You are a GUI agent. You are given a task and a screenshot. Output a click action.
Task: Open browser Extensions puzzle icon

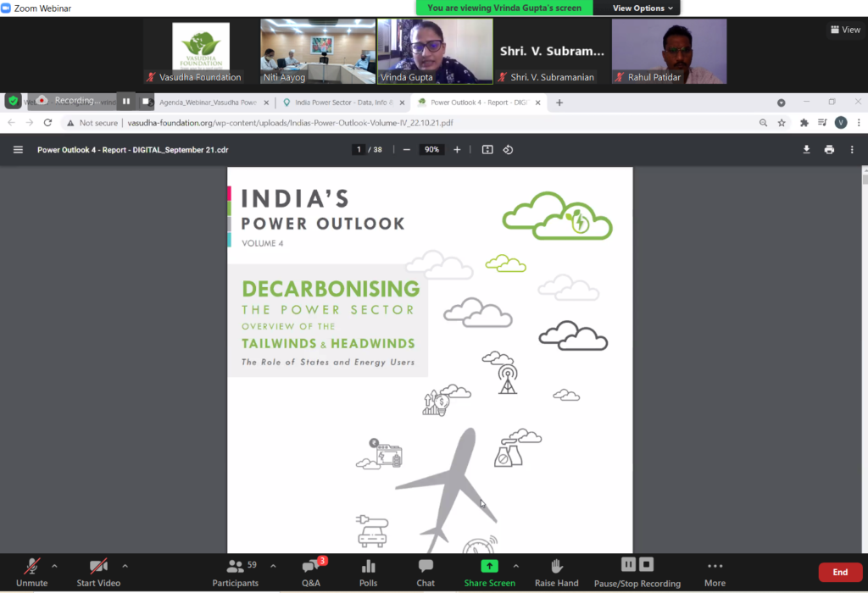click(804, 123)
